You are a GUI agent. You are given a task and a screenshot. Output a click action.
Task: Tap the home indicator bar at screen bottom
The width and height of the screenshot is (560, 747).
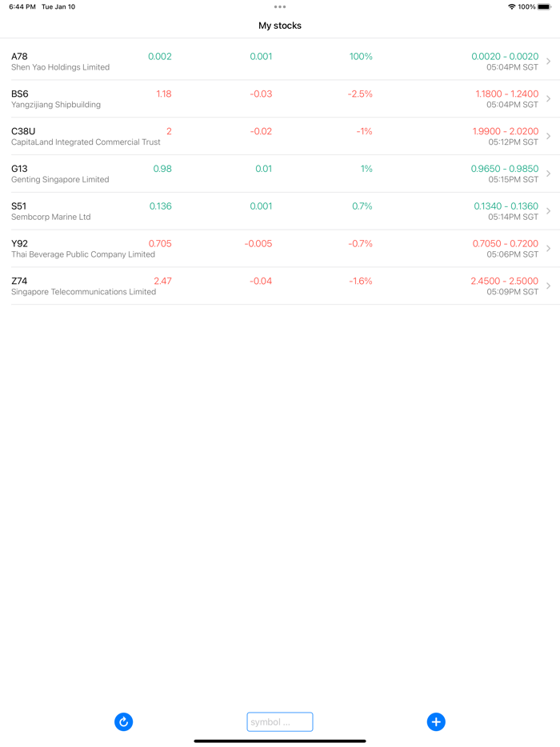pyautogui.click(x=279, y=740)
